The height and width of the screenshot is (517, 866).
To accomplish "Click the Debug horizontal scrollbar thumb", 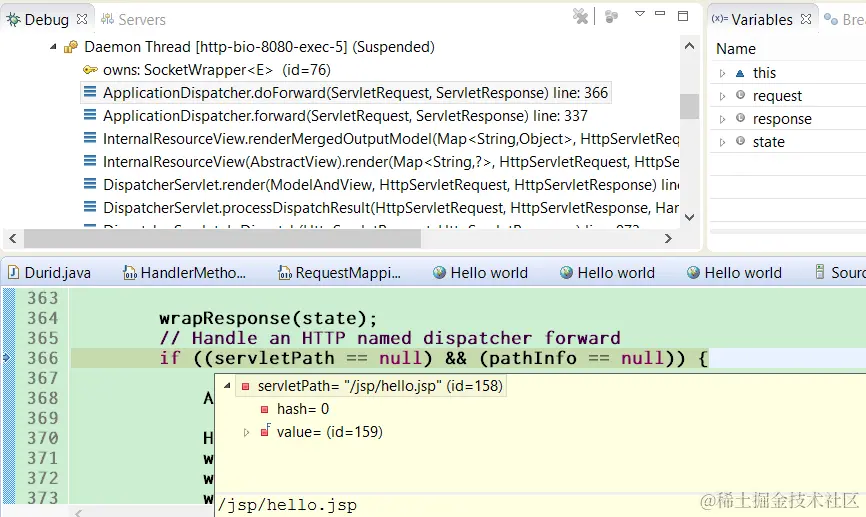I will 222,239.
